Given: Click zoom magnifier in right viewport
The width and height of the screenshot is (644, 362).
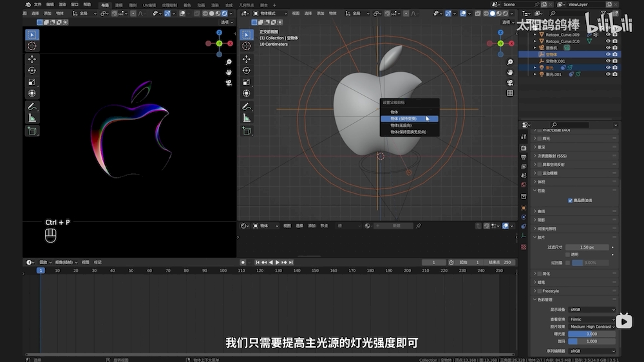Looking at the screenshot, I should [509, 62].
